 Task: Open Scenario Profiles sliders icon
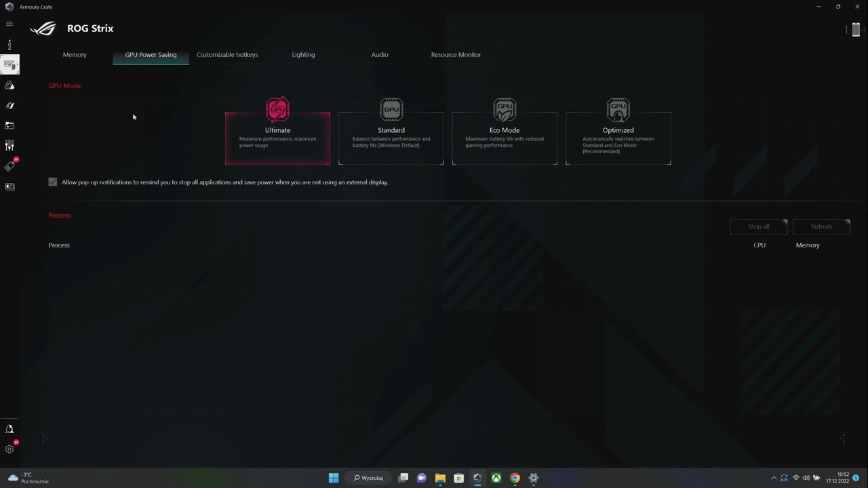9,146
